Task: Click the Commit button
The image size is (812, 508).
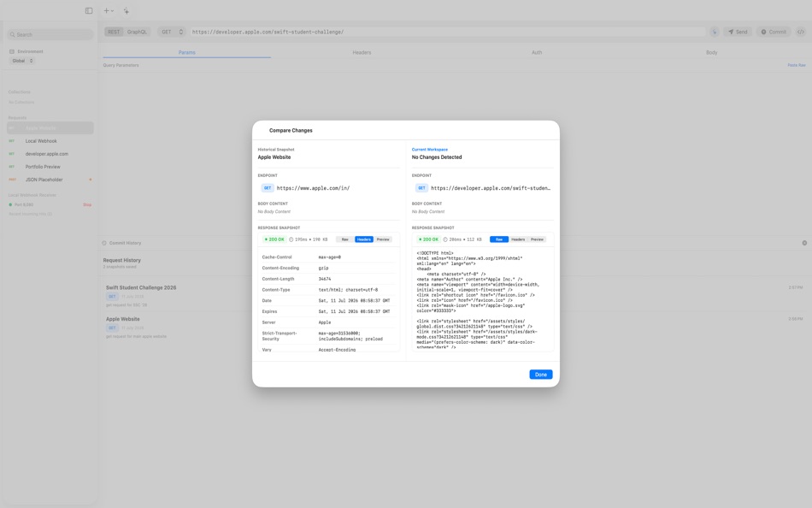Action: pos(774,32)
